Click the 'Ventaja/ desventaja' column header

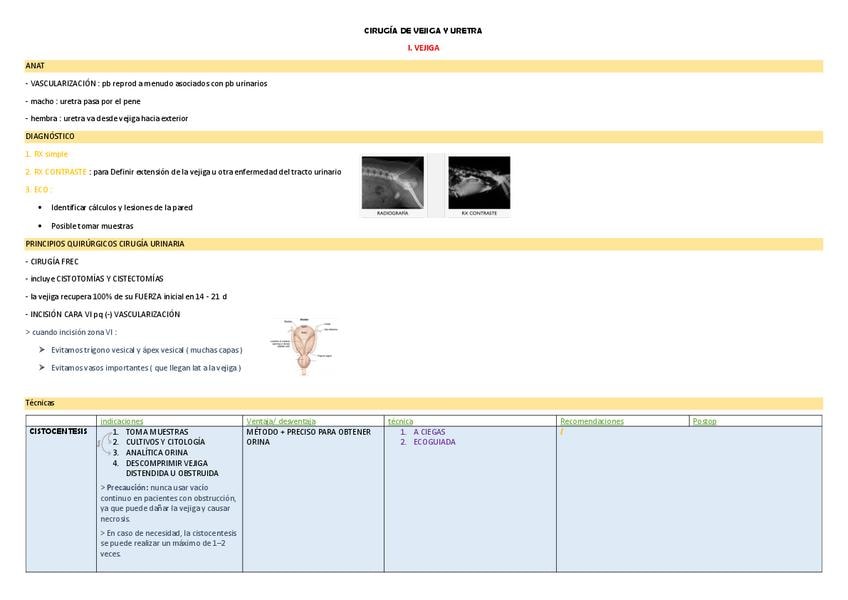coord(281,421)
